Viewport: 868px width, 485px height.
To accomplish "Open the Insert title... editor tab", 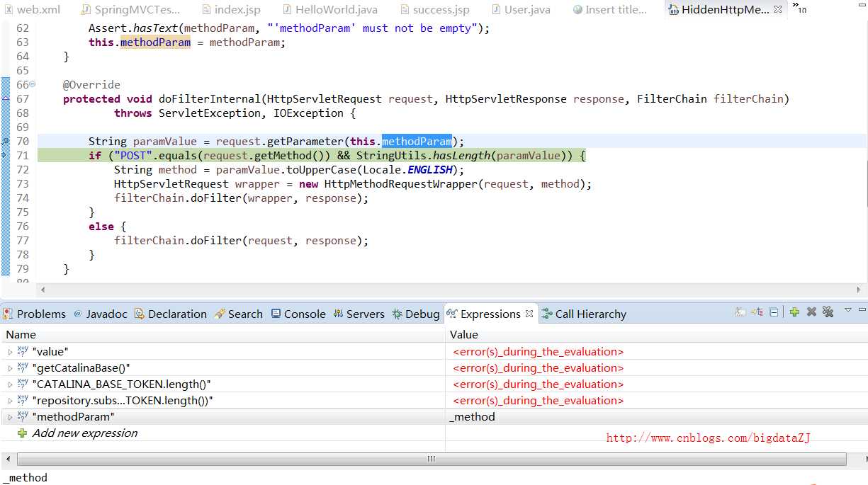I will coord(609,10).
